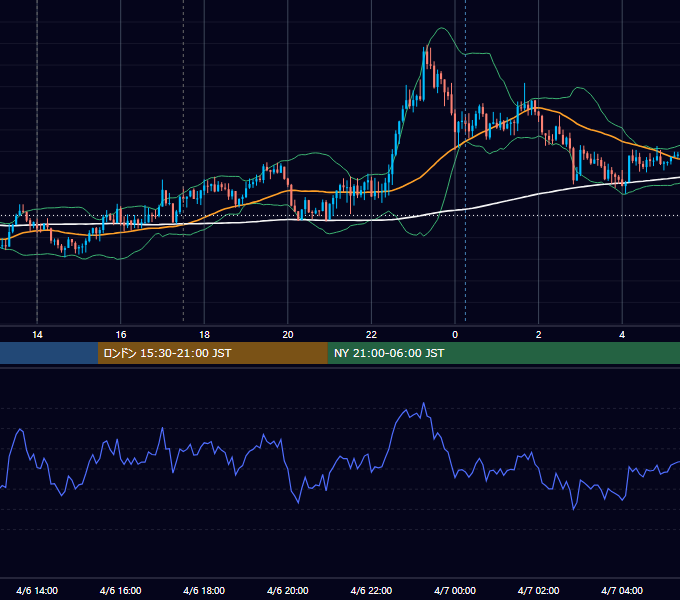Click the NY 21:00-06:00 JST session bar

[503, 353]
